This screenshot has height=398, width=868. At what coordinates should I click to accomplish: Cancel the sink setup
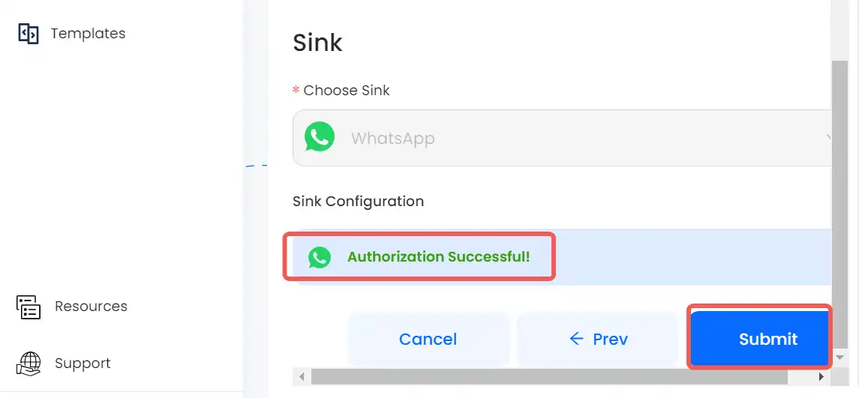point(428,339)
